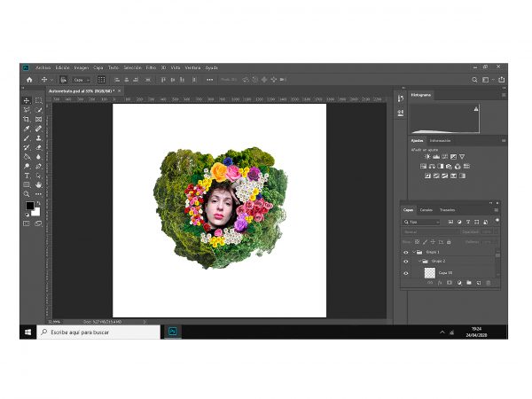Open the Filtro menu

click(x=151, y=67)
